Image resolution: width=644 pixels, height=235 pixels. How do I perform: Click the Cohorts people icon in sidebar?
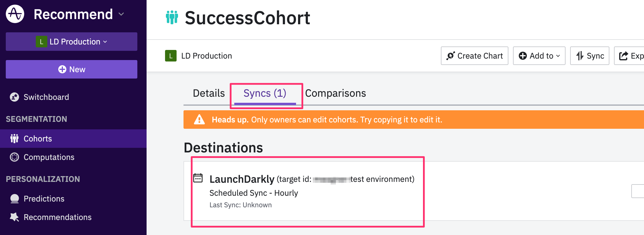(14, 139)
